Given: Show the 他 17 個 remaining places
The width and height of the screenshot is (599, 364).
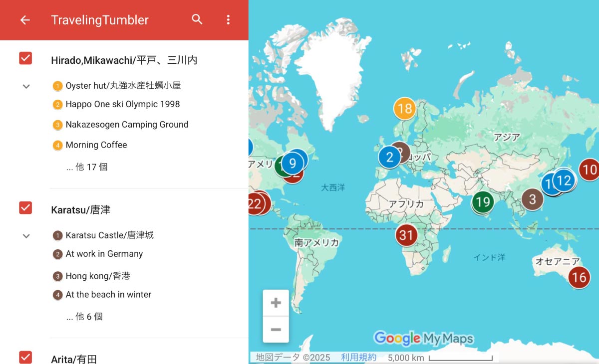Looking at the screenshot, I should 87,167.
